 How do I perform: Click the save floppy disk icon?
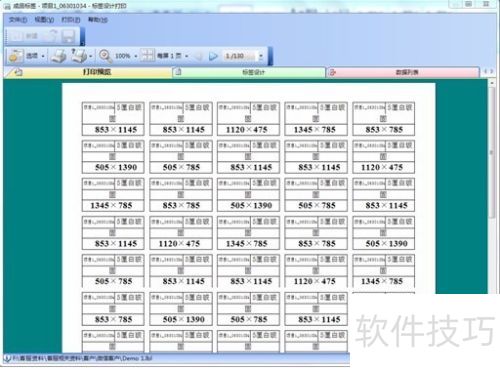pos(68,36)
